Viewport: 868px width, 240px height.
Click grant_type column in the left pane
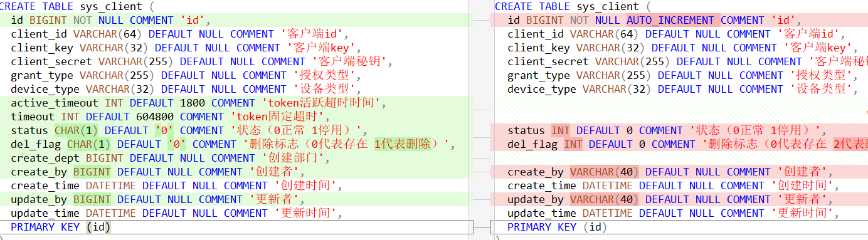pyautogui.click(x=42, y=75)
